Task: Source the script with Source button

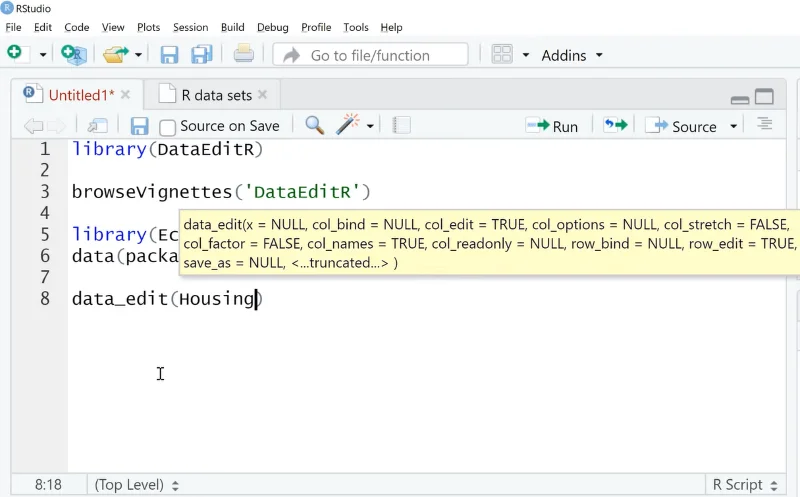Action: point(681,126)
